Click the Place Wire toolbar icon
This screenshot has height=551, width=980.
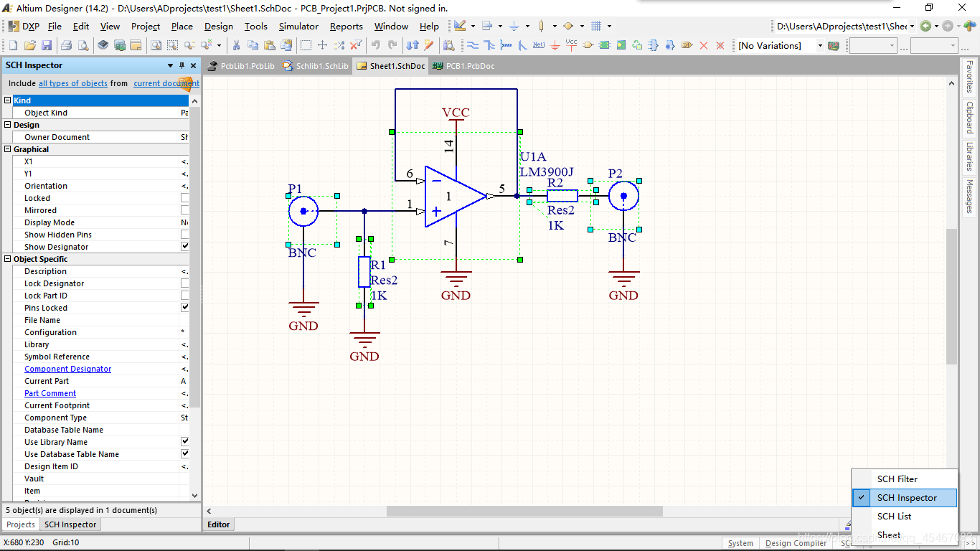coord(473,45)
